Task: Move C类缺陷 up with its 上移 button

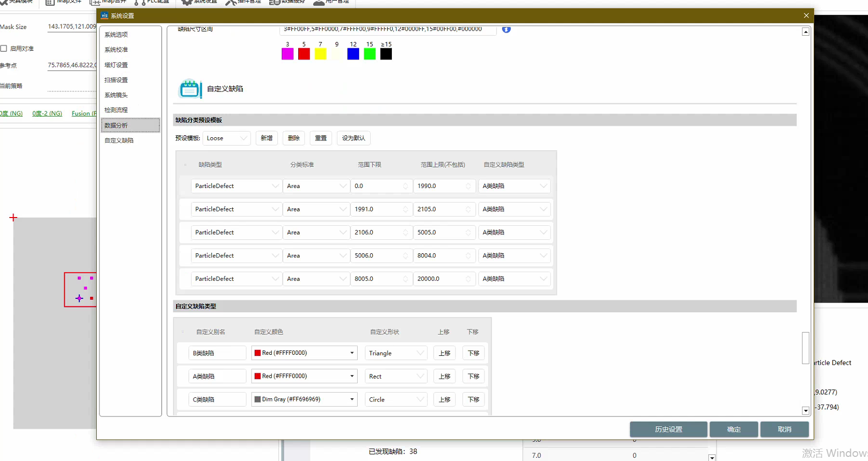Action: pos(445,400)
